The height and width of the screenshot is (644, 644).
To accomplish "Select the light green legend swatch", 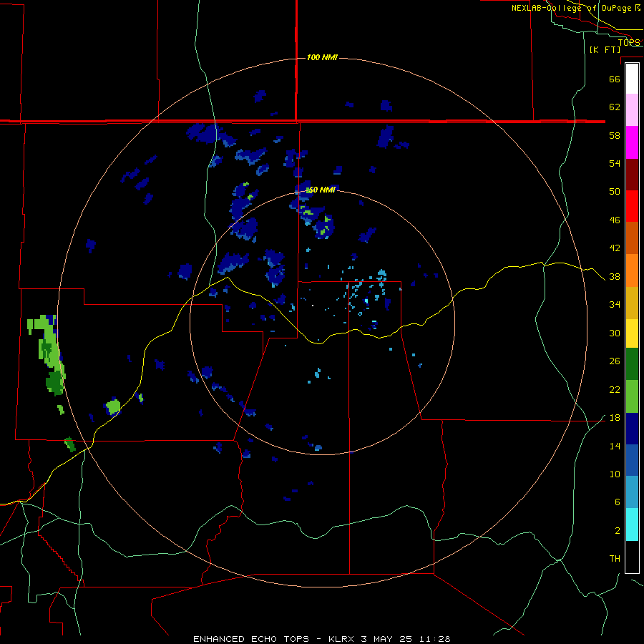I will tap(632, 396).
